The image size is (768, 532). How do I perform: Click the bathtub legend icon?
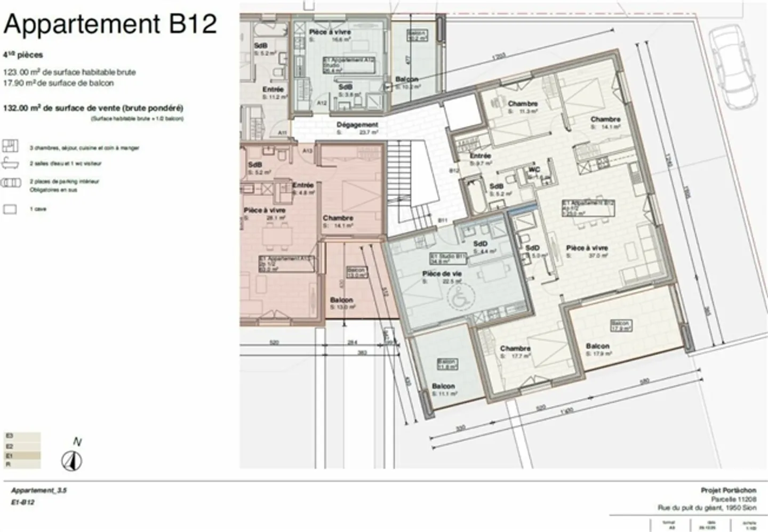[10, 163]
